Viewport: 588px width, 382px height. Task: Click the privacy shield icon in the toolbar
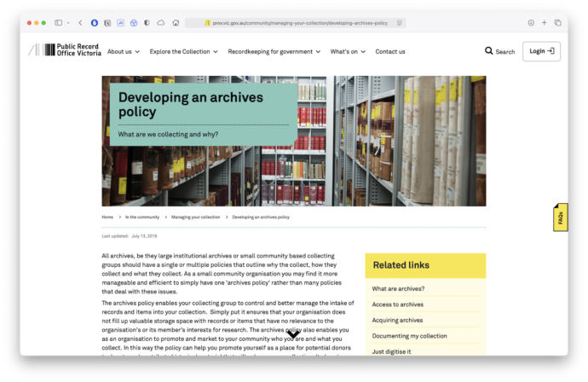click(x=147, y=23)
